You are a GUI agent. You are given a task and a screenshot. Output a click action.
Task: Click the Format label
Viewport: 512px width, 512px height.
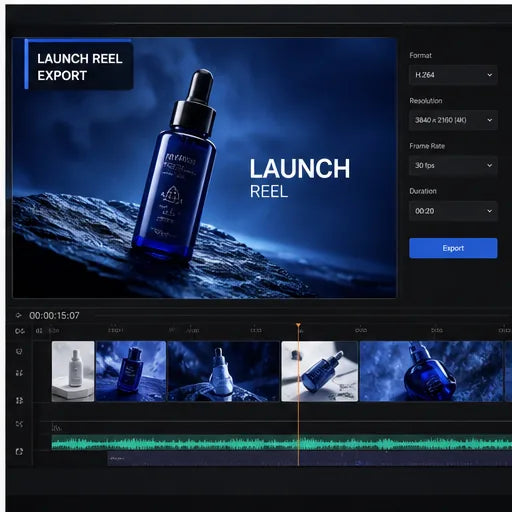420,55
